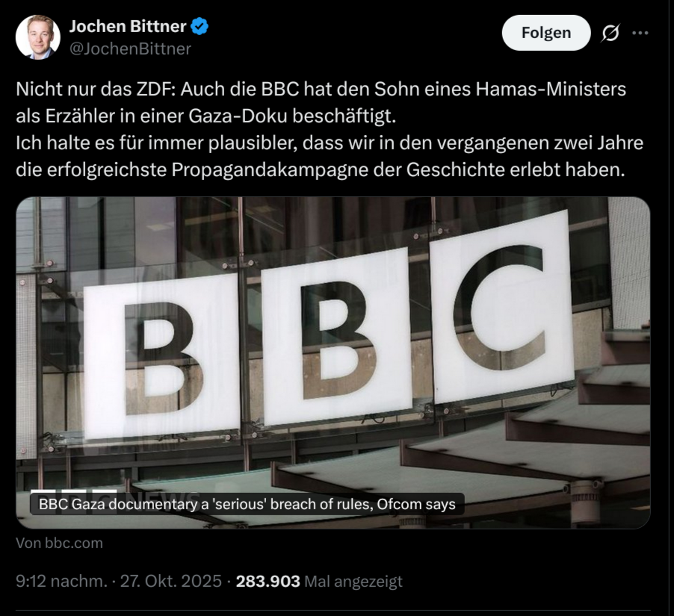Open Jochen Bittner's profile avatar
This screenshot has height=616, width=674.
click(x=38, y=37)
